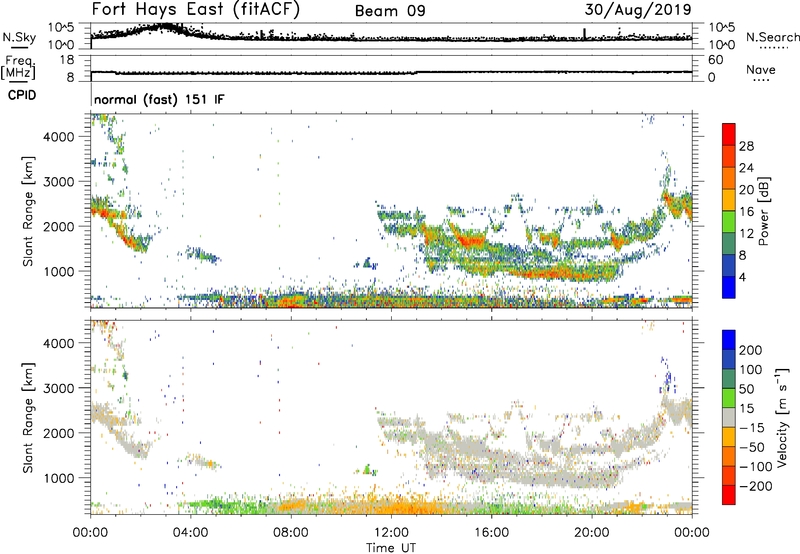The height and width of the screenshot is (554, 800).
Task: Click the noise spike near 20:00 in top panel
Action: point(584,33)
